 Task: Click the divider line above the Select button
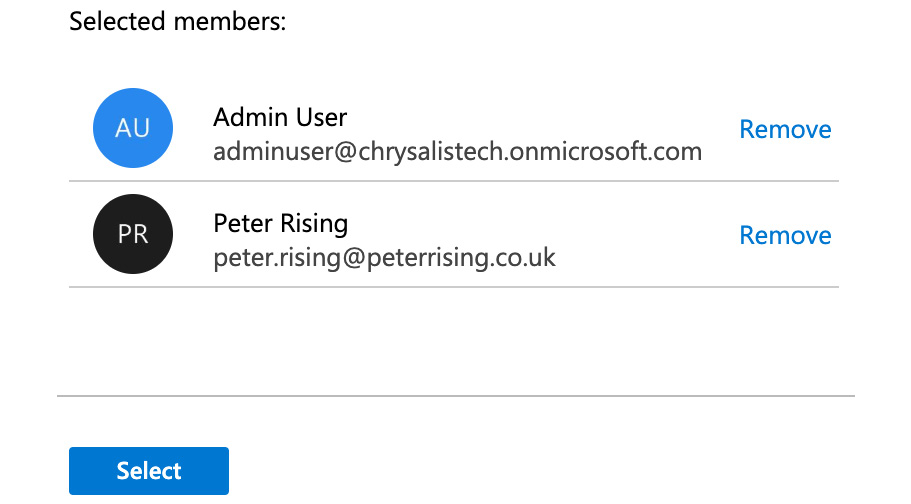(x=456, y=396)
